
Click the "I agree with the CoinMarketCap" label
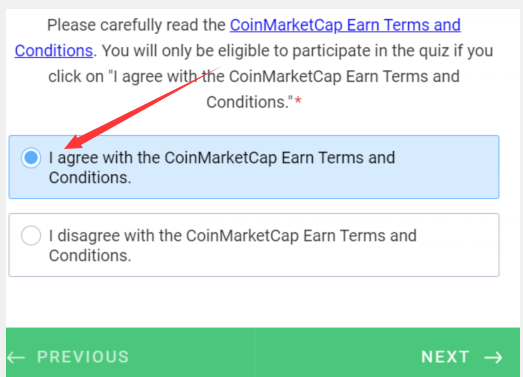tap(163, 158)
